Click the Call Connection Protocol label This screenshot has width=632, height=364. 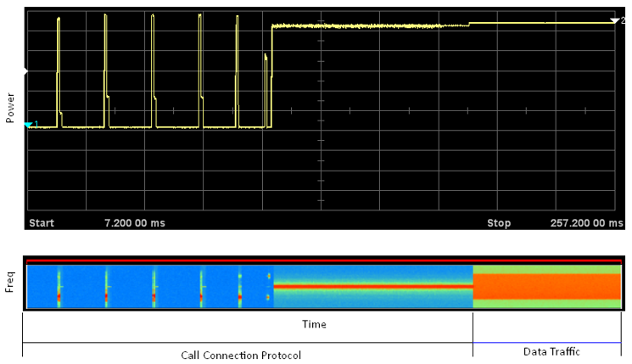pos(241,356)
